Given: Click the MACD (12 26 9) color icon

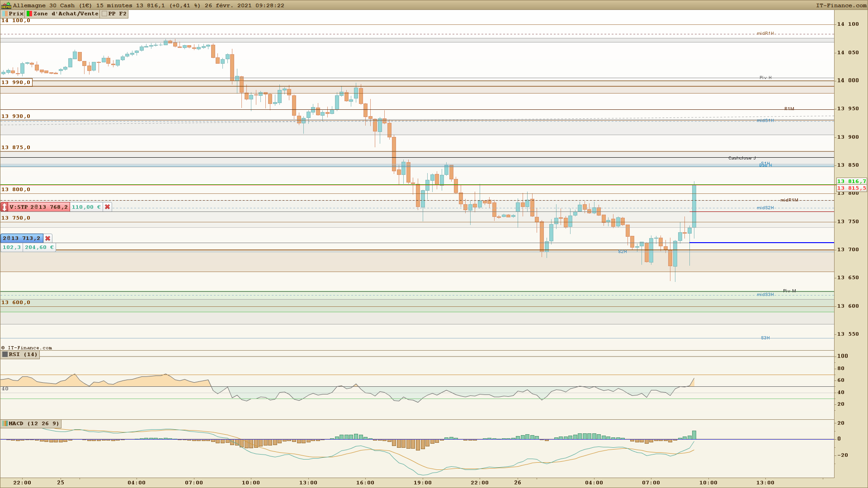Looking at the screenshot, I should tap(5, 424).
